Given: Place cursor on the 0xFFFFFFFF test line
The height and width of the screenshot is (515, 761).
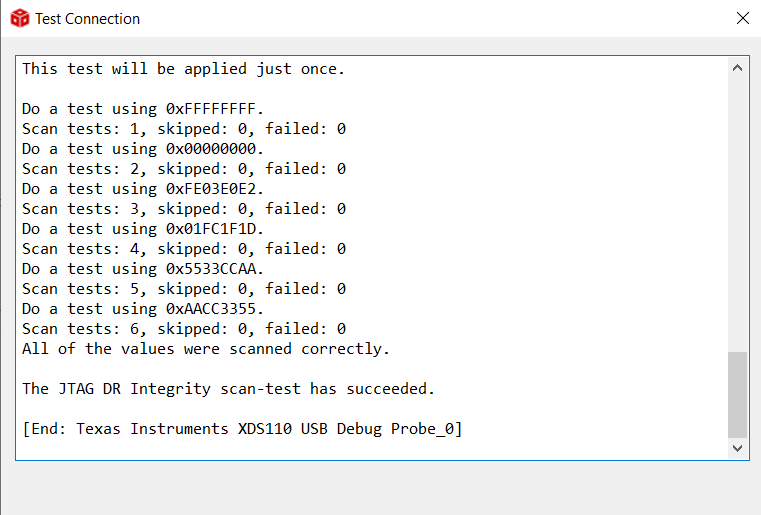Looking at the screenshot, I should point(143,109).
